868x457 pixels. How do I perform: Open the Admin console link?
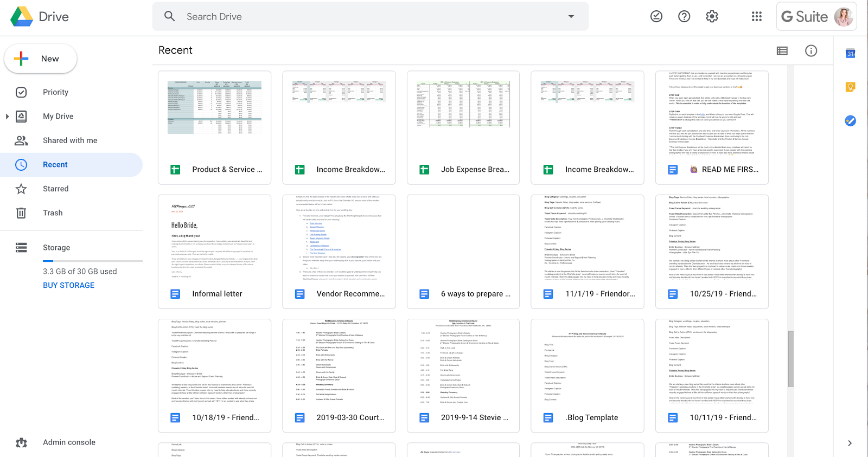pos(69,442)
